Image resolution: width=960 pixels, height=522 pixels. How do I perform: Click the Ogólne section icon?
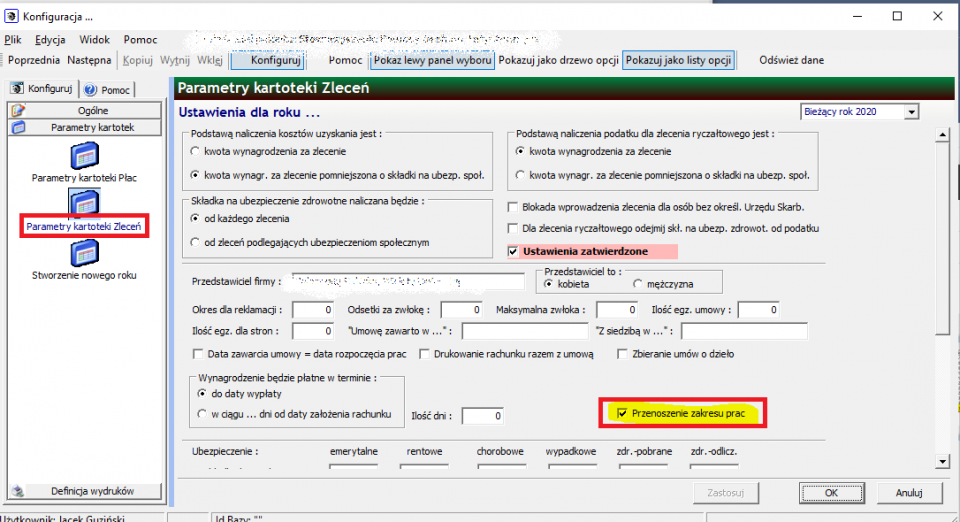[x=18, y=111]
